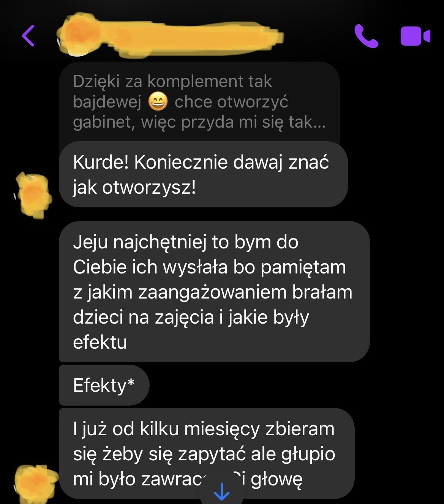Image resolution: width=444 pixels, height=504 pixels.
Task: Start a voice call with the phone icon
Action: [366, 36]
